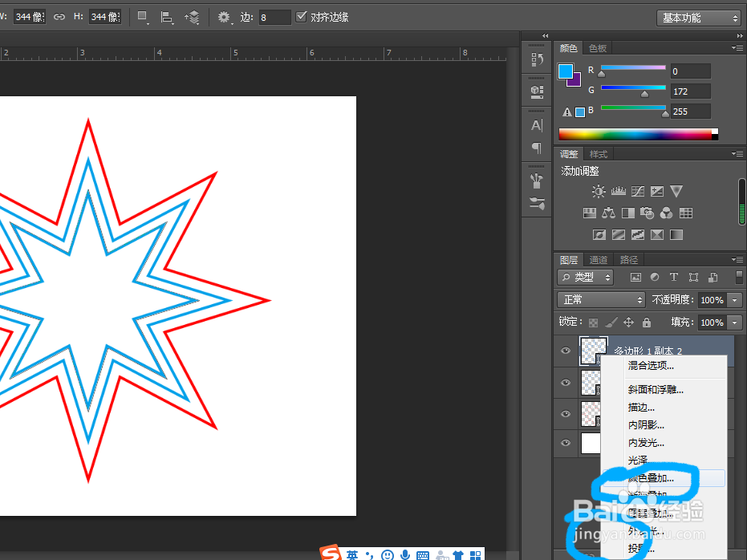Open the opacity (不透明度) slider arrow
The width and height of the screenshot is (747, 560).
(x=735, y=300)
